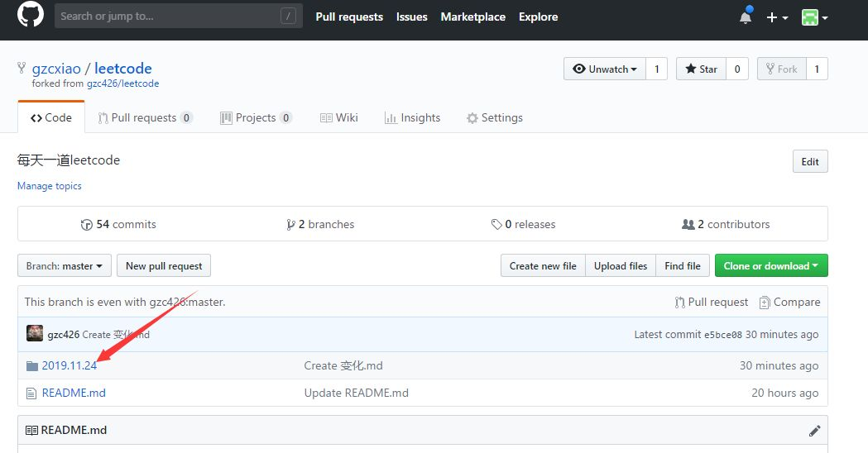868x453 pixels.
Task: View the 54 commits history
Action: click(x=118, y=225)
